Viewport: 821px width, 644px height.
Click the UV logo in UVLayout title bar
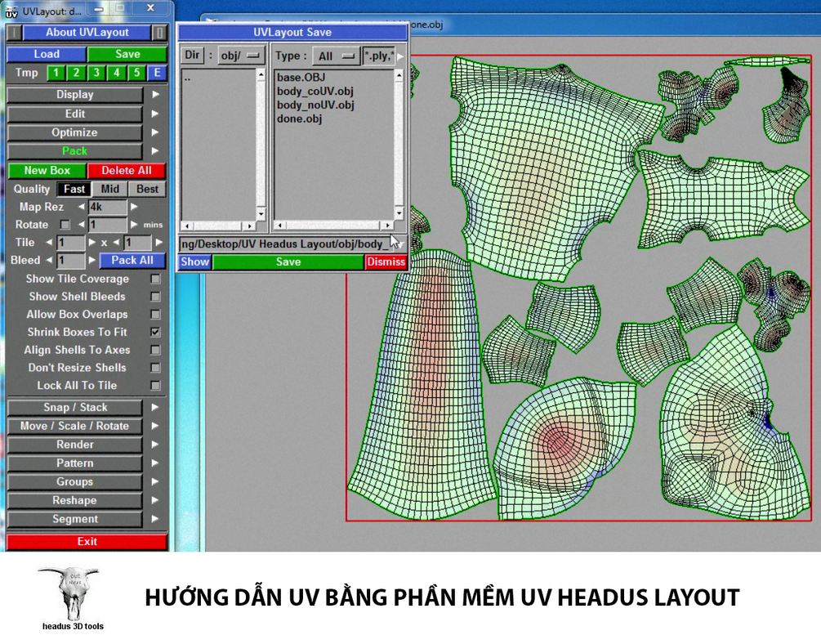click(x=11, y=11)
